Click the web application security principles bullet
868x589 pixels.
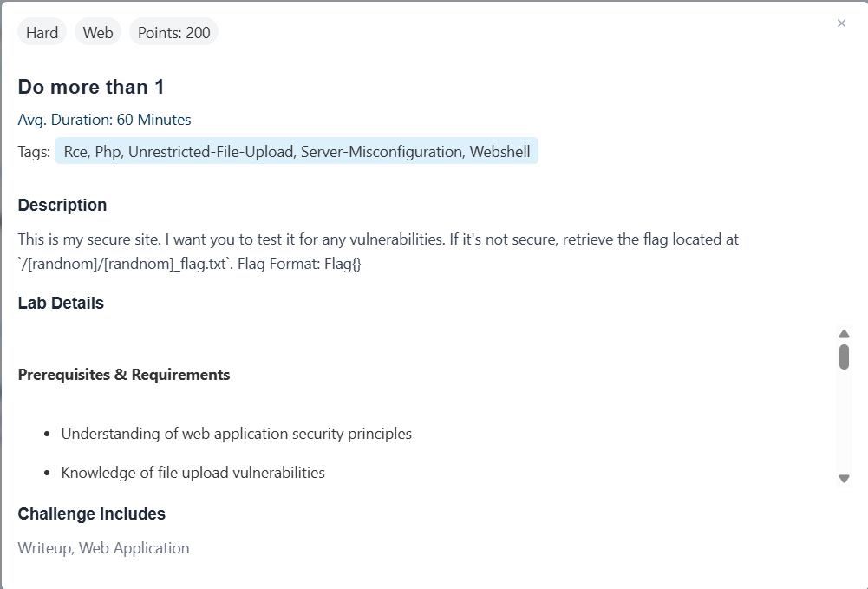(236, 434)
